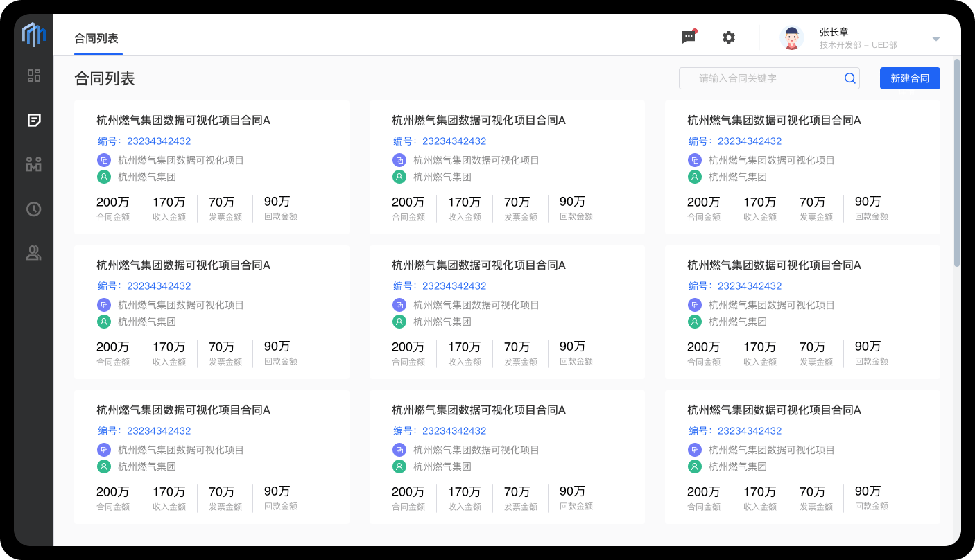Screen dimensions: 975x560
Task: Click 200万 合同金额 in first row, first card
Action: [113, 208]
